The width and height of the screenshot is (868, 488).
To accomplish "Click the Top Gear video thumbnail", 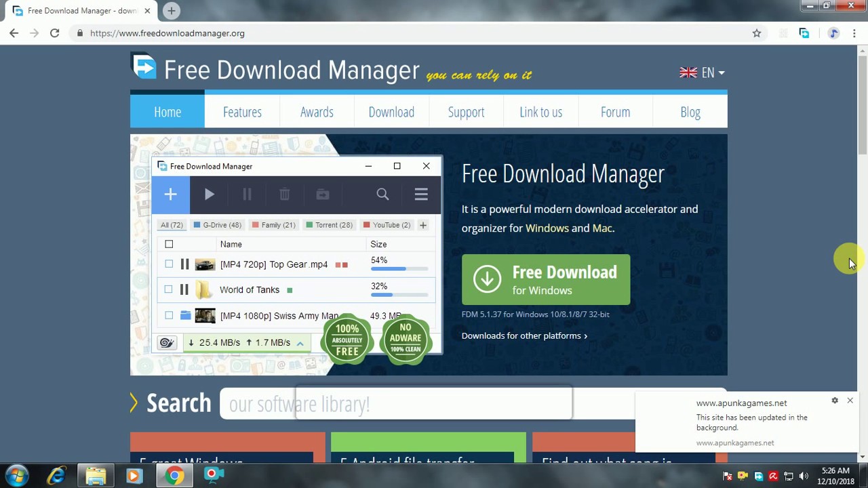I will [205, 264].
